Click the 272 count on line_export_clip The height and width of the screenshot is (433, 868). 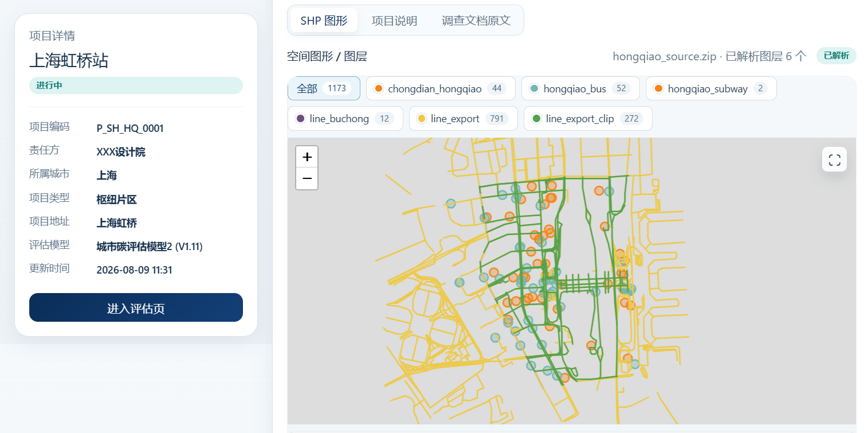[x=631, y=119]
